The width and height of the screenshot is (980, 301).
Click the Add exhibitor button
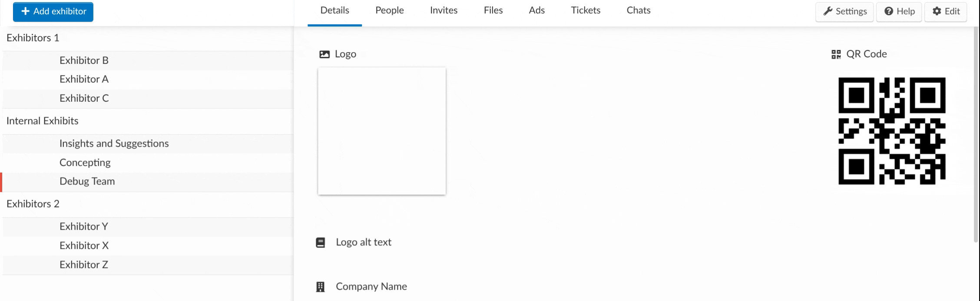point(53,12)
